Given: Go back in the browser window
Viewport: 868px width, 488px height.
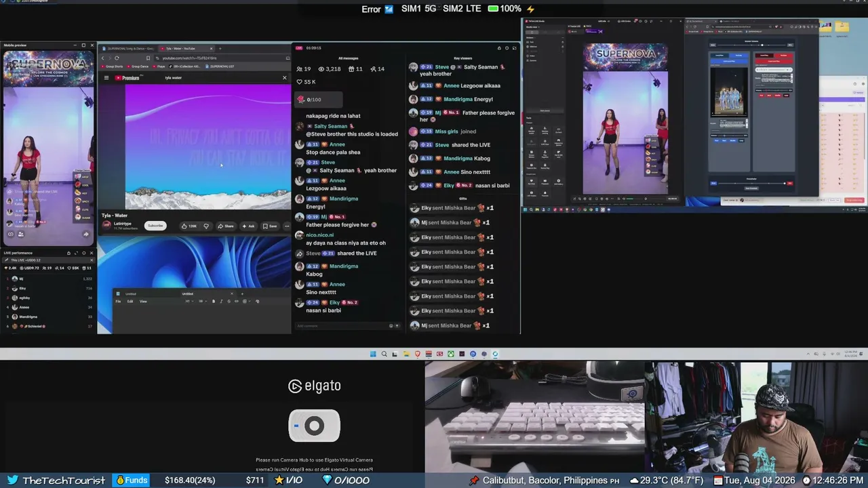Looking at the screenshot, I should 102,58.
